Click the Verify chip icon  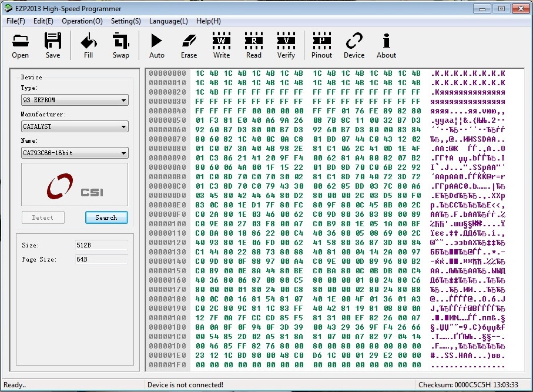click(286, 45)
